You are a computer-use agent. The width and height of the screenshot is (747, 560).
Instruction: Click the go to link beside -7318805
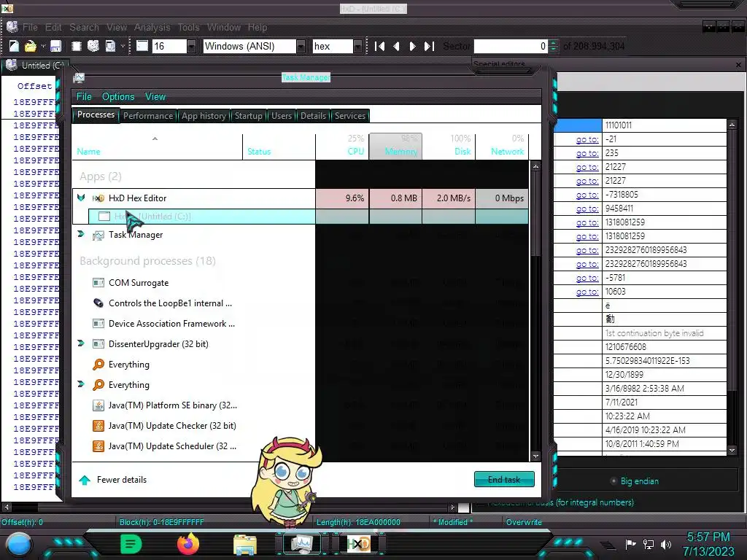click(587, 195)
